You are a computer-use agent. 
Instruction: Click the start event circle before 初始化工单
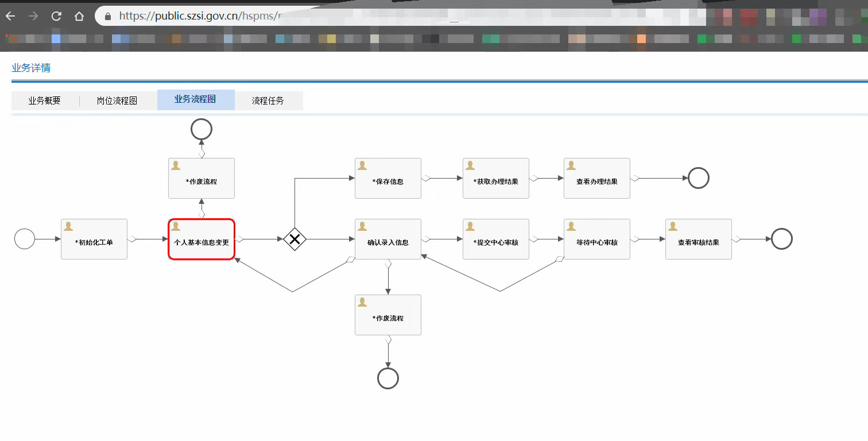[x=25, y=239]
